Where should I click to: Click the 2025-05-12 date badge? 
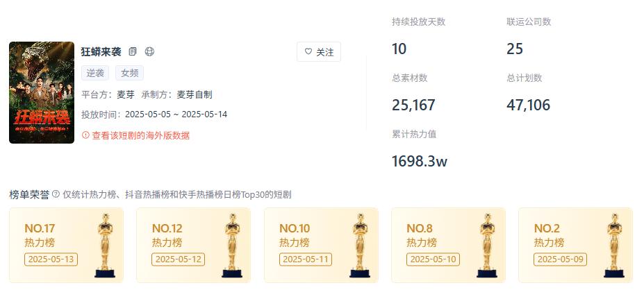(x=179, y=259)
